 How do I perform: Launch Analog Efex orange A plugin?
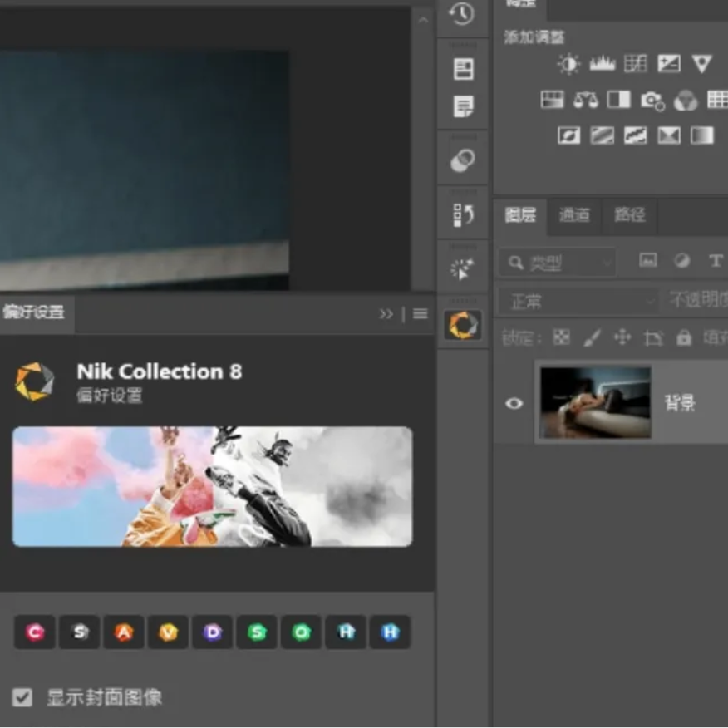(x=124, y=632)
